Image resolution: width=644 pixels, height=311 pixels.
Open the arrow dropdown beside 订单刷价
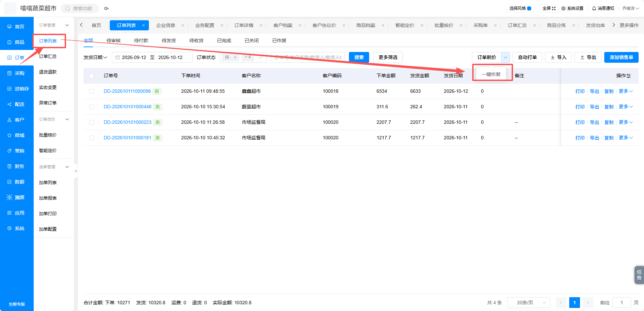pos(506,57)
